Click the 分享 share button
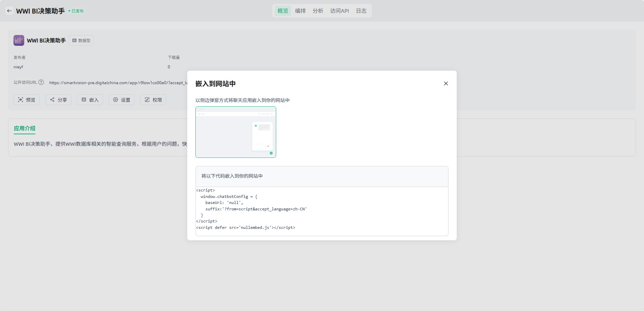Image resolution: width=644 pixels, height=311 pixels. coord(58,100)
